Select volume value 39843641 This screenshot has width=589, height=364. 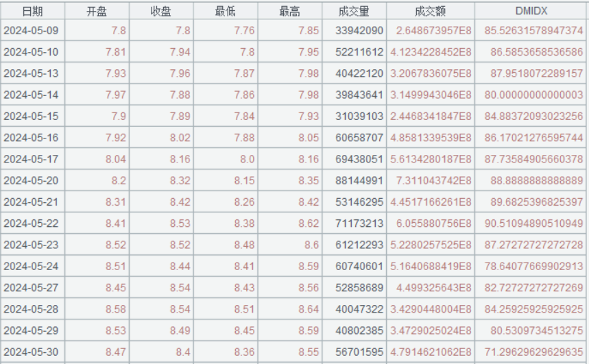click(x=359, y=95)
